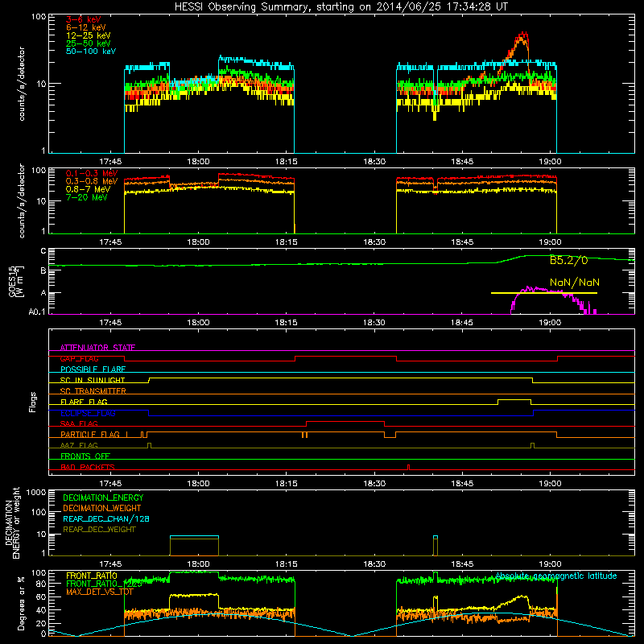The height and width of the screenshot is (644, 644).
Task: Click the B5.2/0 GOES flare annotation
Action: click(x=569, y=260)
